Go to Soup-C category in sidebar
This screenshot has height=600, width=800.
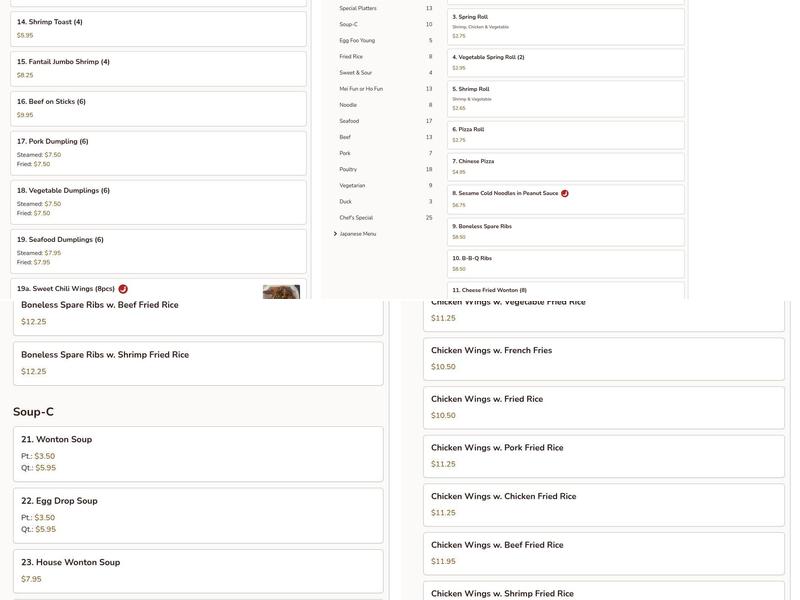(x=348, y=25)
